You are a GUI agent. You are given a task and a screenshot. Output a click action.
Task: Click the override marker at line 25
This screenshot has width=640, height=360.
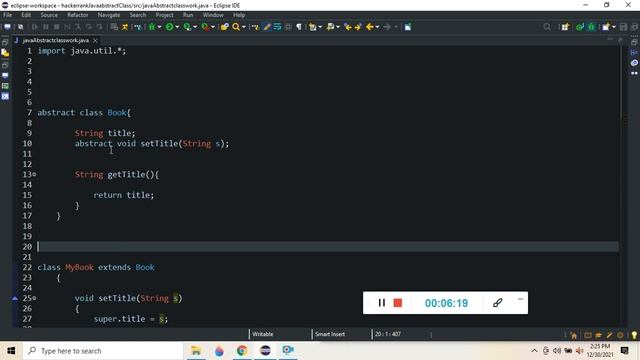(x=15, y=298)
